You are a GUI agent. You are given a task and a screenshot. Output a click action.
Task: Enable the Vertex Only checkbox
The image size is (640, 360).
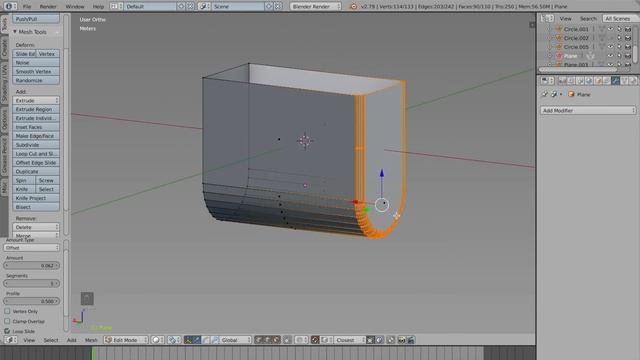coord(7,311)
